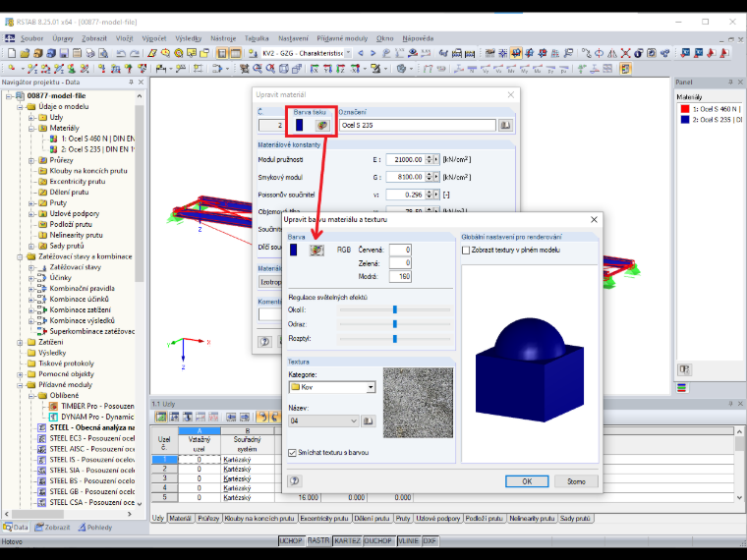The height and width of the screenshot is (560, 747).
Task: Click the Print toolbar icon
Action: (90, 53)
